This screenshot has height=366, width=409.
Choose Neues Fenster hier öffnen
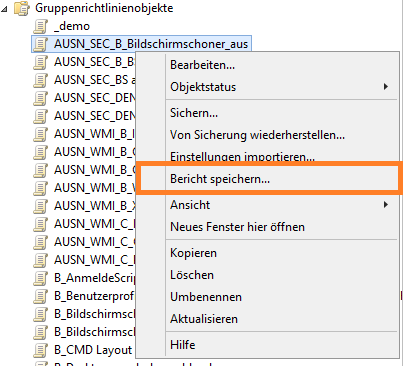(237, 227)
